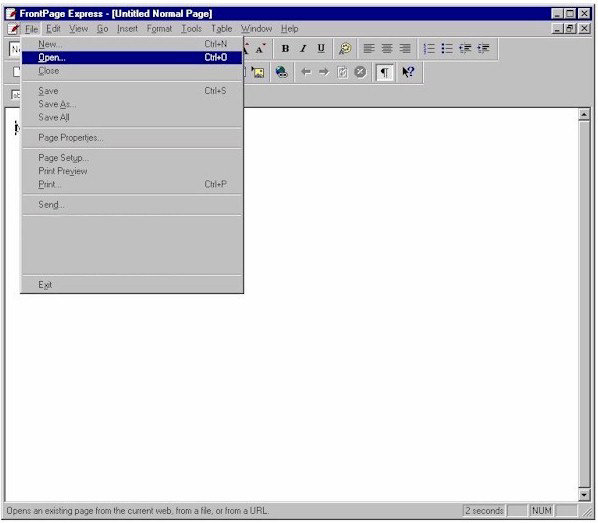
Task: Go back with the left arrow
Action: pos(306,72)
